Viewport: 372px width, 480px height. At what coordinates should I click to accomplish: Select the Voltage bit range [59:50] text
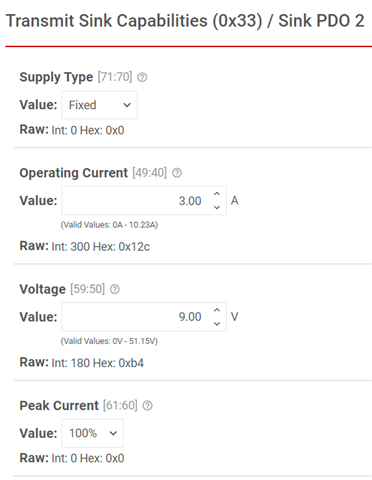pyautogui.click(x=87, y=289)
